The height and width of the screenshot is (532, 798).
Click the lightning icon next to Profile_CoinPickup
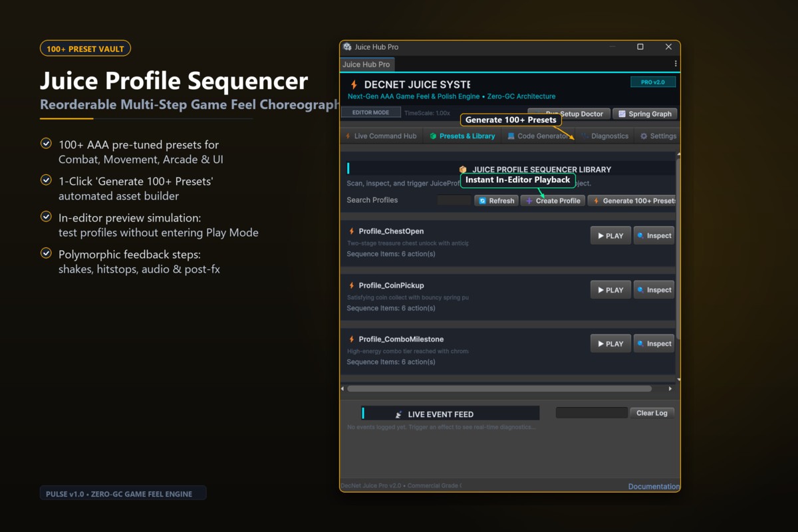352,285
